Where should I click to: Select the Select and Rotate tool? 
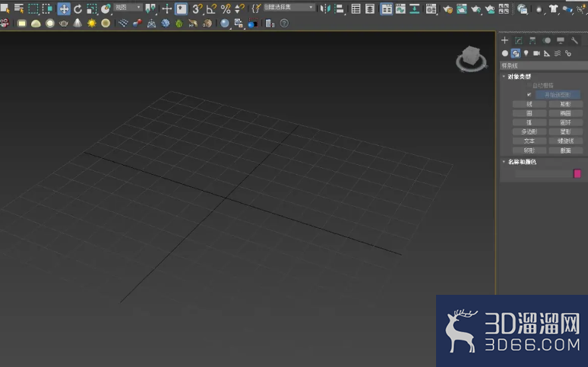point(77,8)
